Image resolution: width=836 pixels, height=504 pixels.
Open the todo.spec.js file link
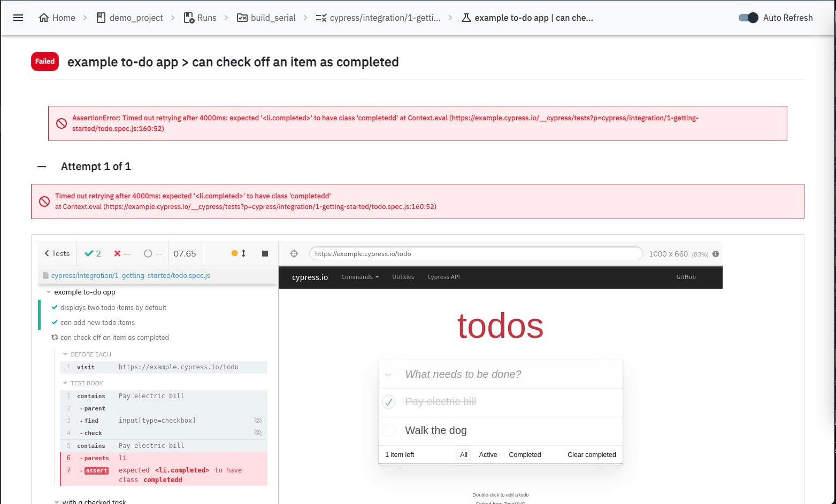point(131,275)
